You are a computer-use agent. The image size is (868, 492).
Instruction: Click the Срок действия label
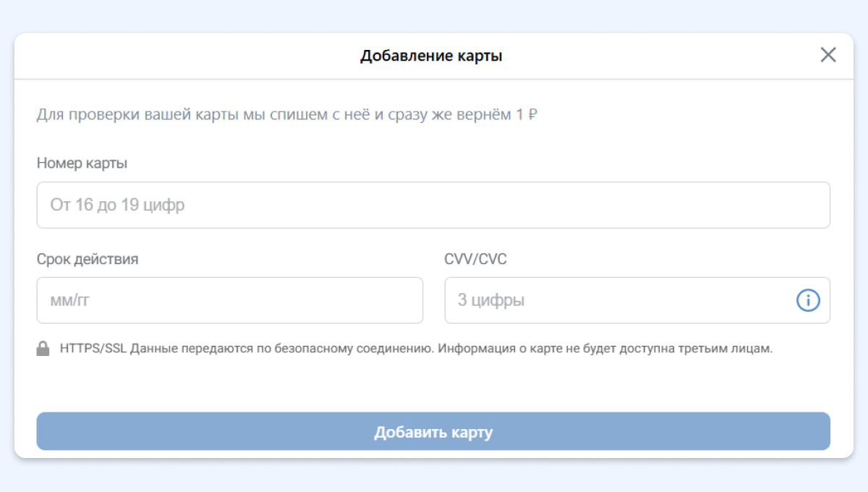tap(87, 259)
